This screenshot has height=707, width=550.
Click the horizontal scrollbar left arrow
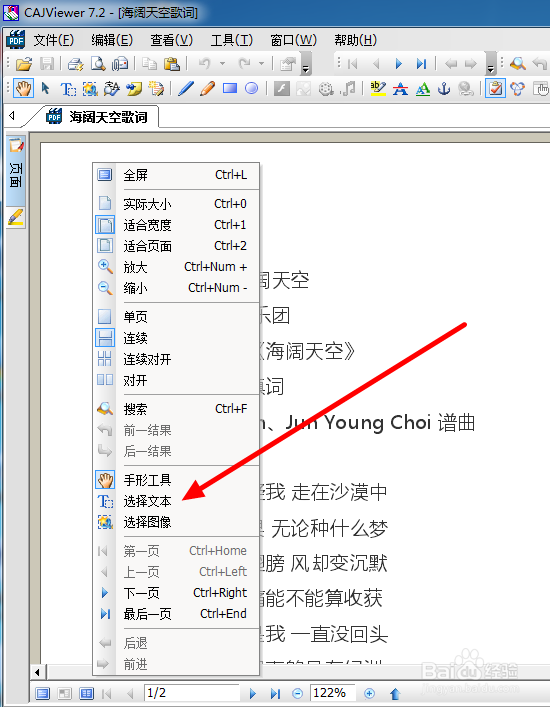point(37,673)
